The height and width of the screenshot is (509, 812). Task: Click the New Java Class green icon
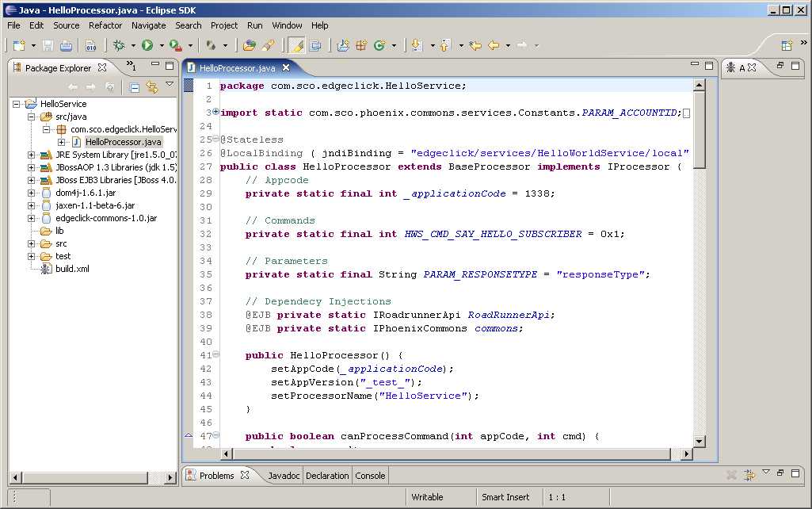click(379, 46)
